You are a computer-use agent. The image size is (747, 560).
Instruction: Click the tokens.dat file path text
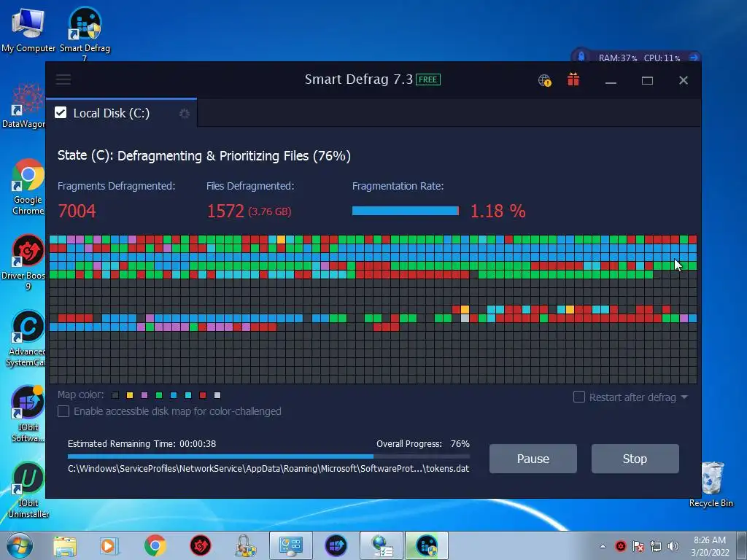point(268,469)
